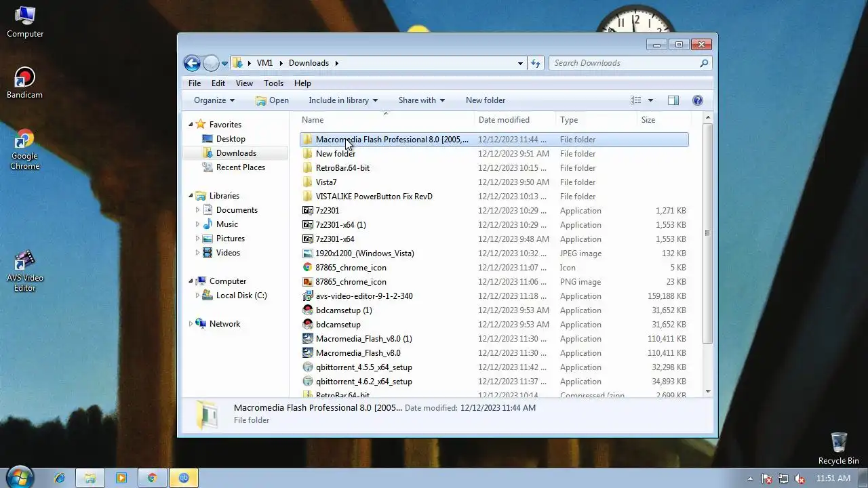Viewport: 868px width, 488px height.
Task: Select 1920x1200_(Windows_Vista) JPEG image icon
Action: click(x=308, y=253)
